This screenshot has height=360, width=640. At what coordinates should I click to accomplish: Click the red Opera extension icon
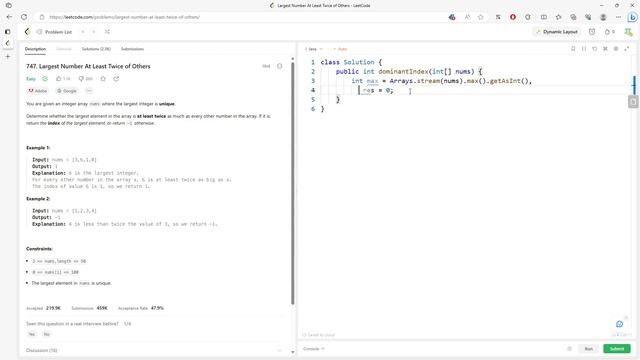point(513,17)
